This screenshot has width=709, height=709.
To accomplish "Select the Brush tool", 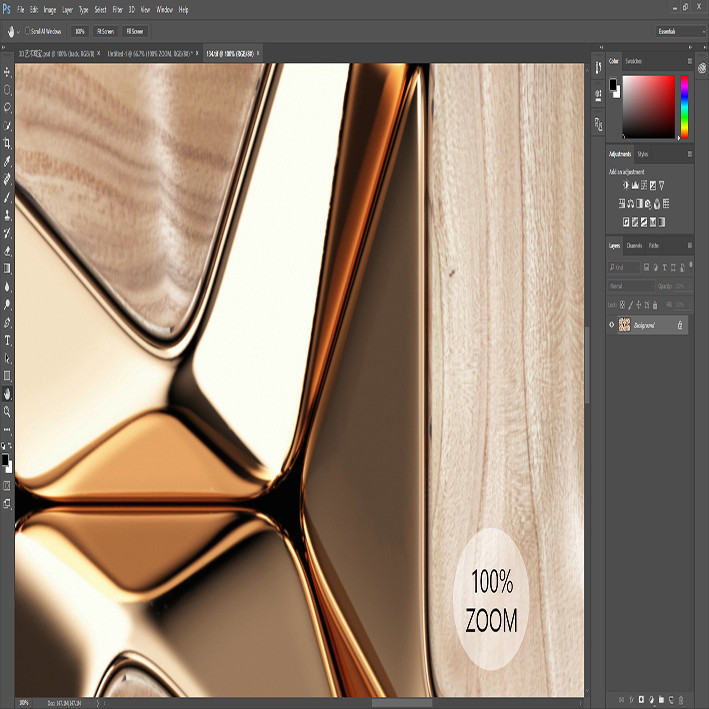I will [x=7, y=197].
